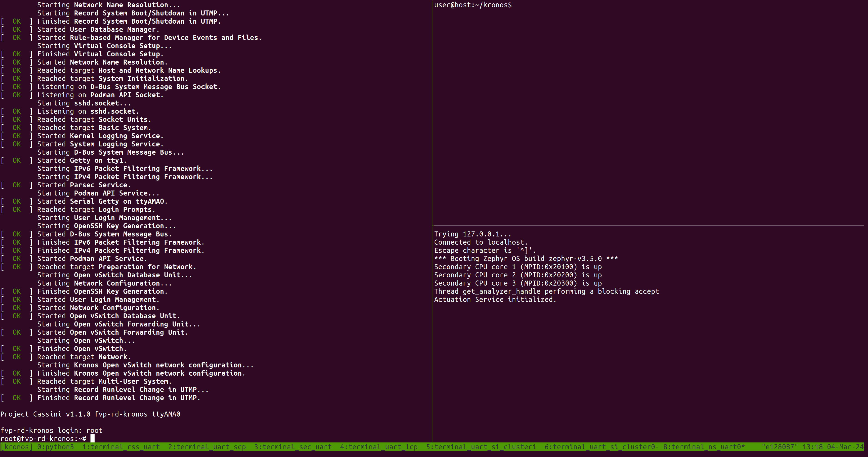Click the user@host:~/kronos$ prompt in top-right pane
868x457 pixels.
pyautogui.click(x=473, y=5)
